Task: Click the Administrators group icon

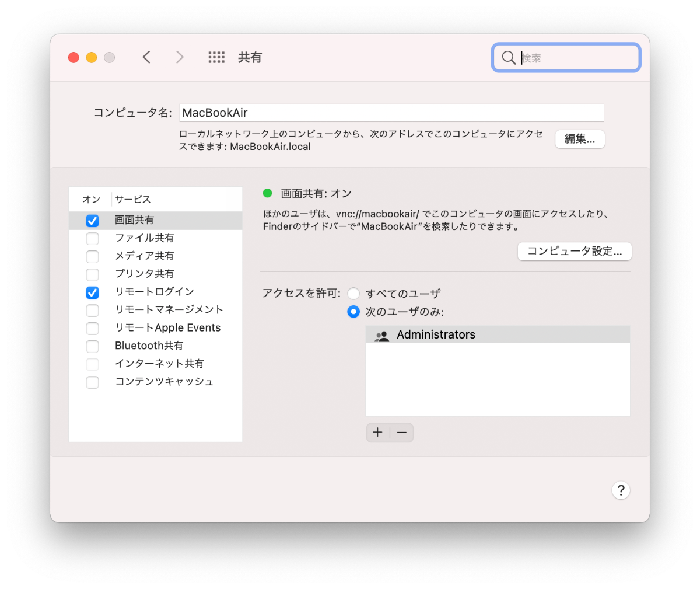Action: click(381, 335)
